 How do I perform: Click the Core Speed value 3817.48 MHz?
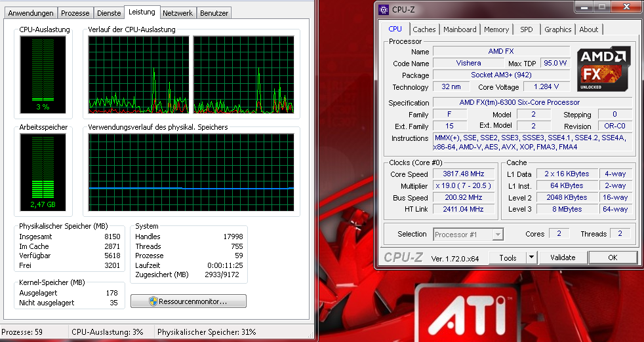464,174
